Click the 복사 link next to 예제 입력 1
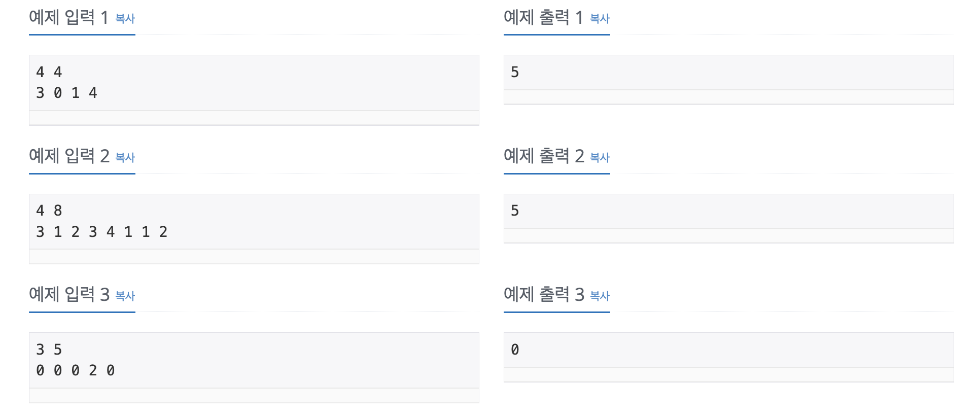The height and width of the screenshot is (417, 980). click(x=124, y=19)
